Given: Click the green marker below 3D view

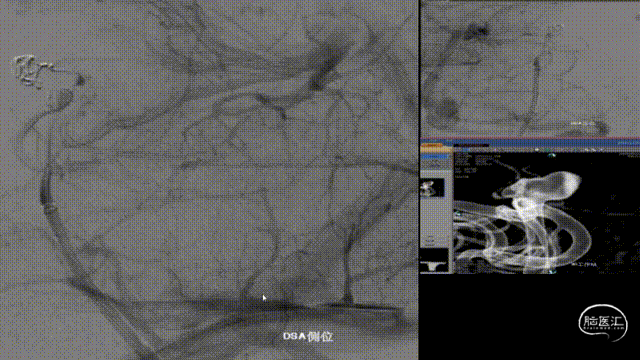Looking at the screenshot, I should (553, 272).
